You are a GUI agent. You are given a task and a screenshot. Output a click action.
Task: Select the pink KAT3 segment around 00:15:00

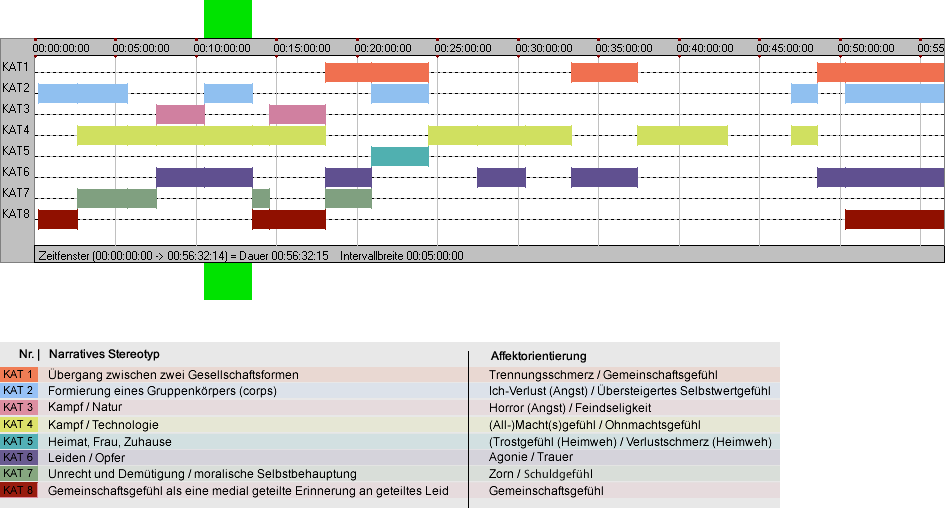(297, 115)
